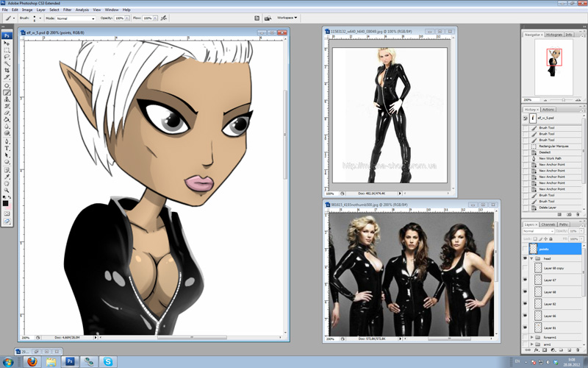Open the brush Mode dropdown
Viewport: 588px width, 368px height.
[76, 18]
